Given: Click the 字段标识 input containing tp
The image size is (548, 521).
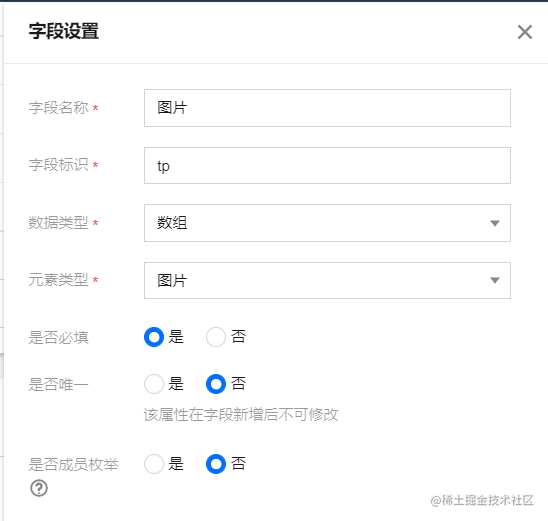Looking at the screenshot, I should click(327, 165).
